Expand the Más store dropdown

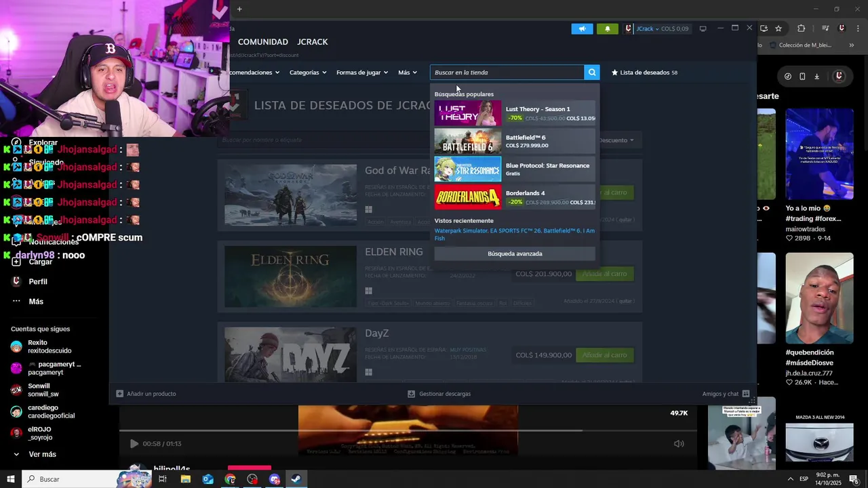tap(408, 73)
